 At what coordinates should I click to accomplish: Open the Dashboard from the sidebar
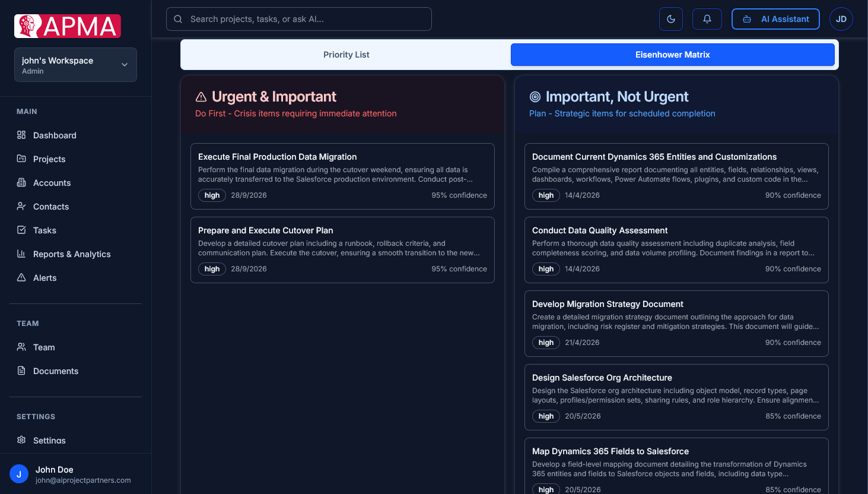coord(54,135)
